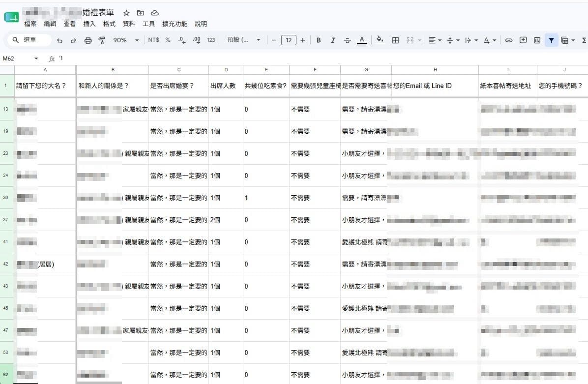Open the Borders grid icon
This screenshot has width=588, height=384.
[x=395, y=40]
